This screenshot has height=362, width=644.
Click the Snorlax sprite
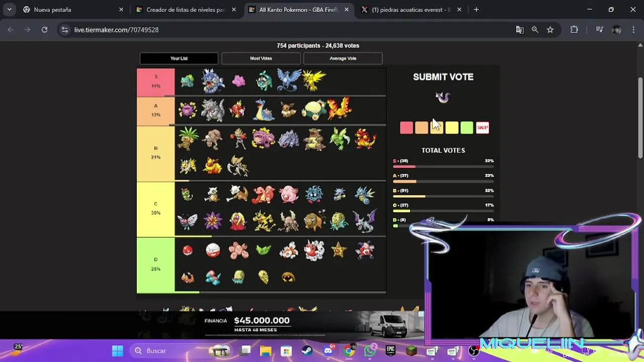tap(314, 110)
